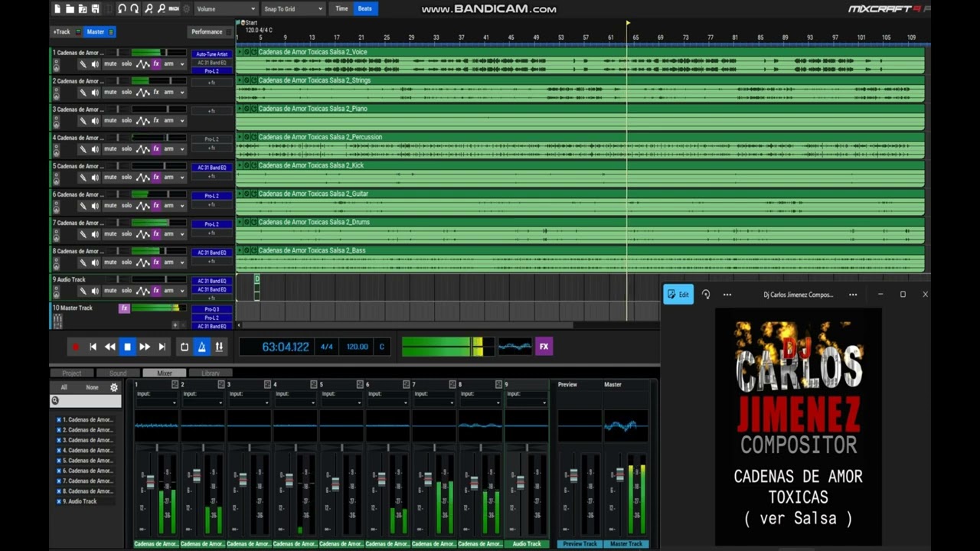The width and height of the screenshot is (980, 551).
Task: Switch to the Library tab
Action: coord(211,373)
